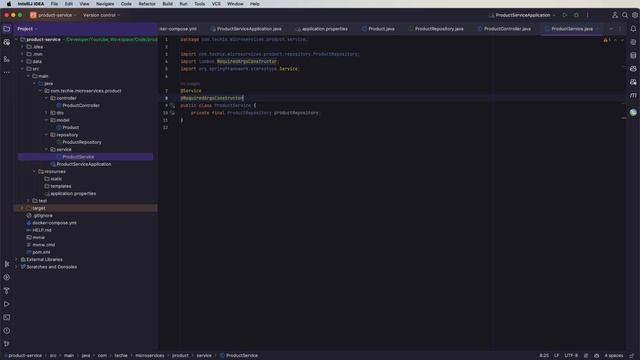This screenshot has height=360, width=640.
Task: Open IDE settings gear icon
Action: tap(635, 15)
